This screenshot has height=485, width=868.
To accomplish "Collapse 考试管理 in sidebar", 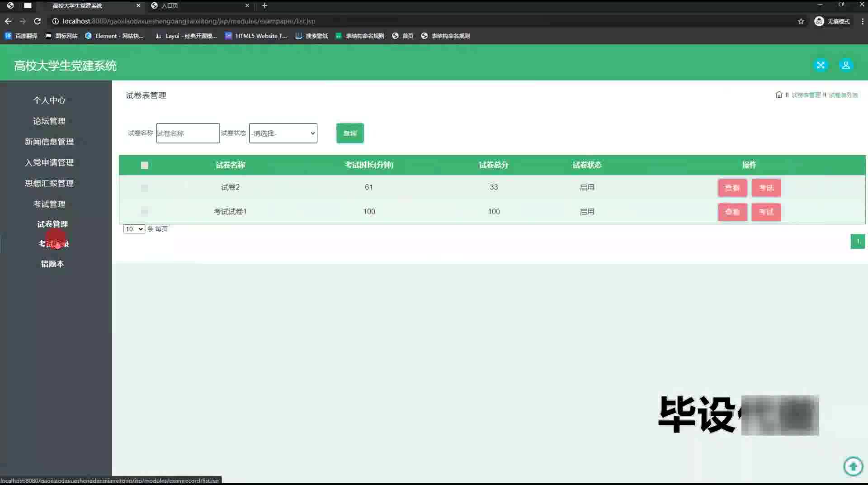I will [49, 204].
